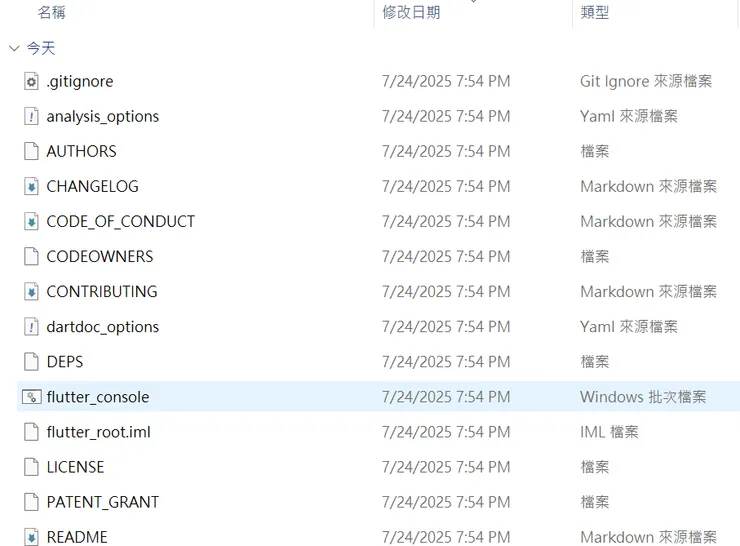740x546 pixels.
Task: Click the modified date of CONTRIBUTING
Action: (x=446, y=292)
